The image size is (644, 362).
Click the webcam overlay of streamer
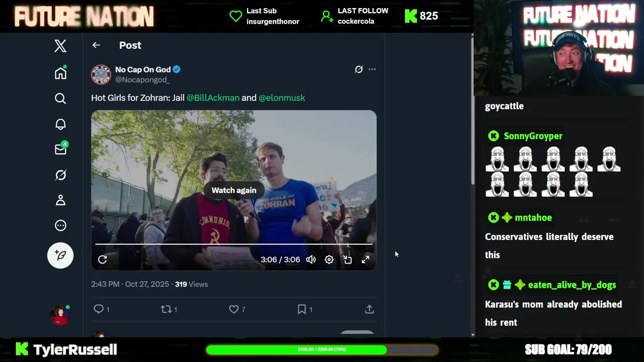point(558,48)
